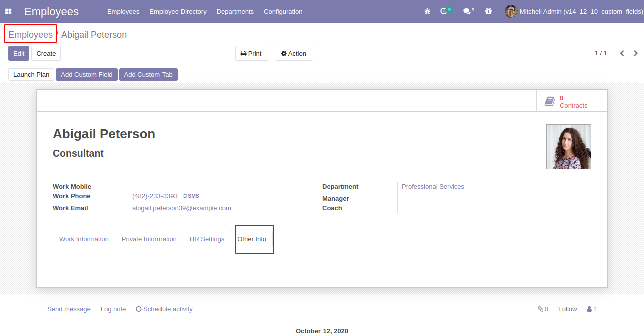Open the Configuration menu
Viewport: 644px width, 336px height.
(283, 11)
